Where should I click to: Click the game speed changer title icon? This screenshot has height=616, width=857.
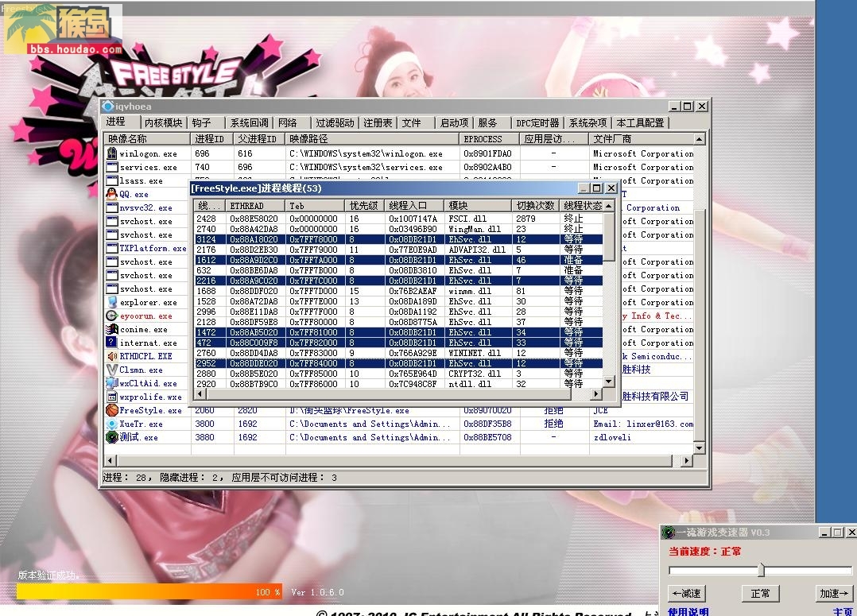[668, 532]
